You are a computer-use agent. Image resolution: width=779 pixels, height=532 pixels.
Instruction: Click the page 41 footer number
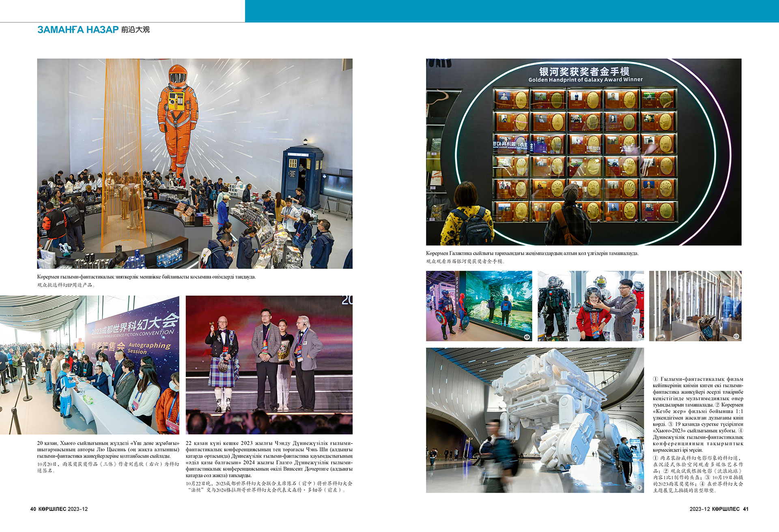pos(745,509)
